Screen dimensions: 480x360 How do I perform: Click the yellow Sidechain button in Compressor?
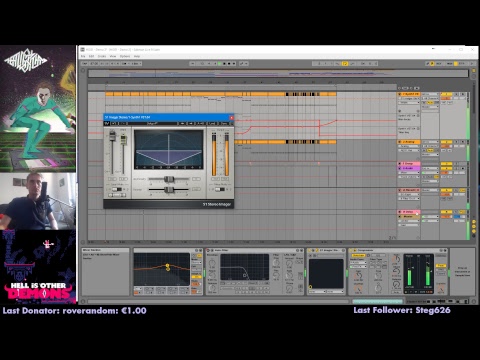(358, 256)
